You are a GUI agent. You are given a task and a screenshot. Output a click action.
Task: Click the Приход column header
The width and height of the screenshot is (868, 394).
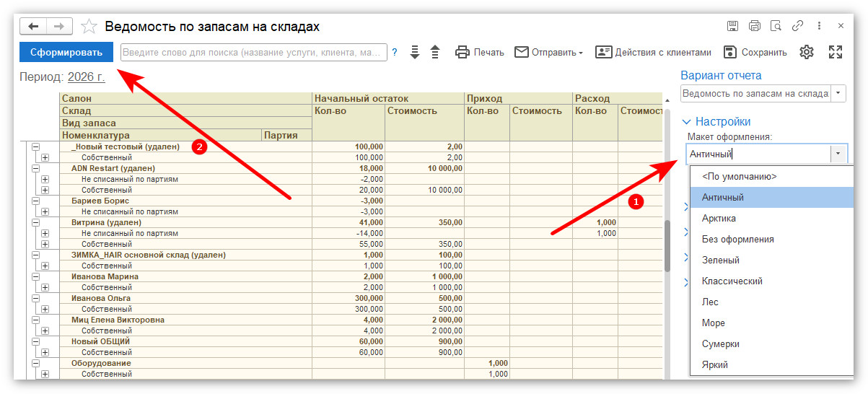(x=518, y=98)
